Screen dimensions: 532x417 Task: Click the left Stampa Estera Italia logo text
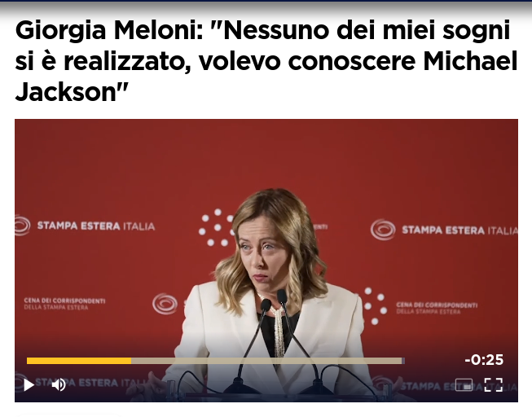(96, 226)
